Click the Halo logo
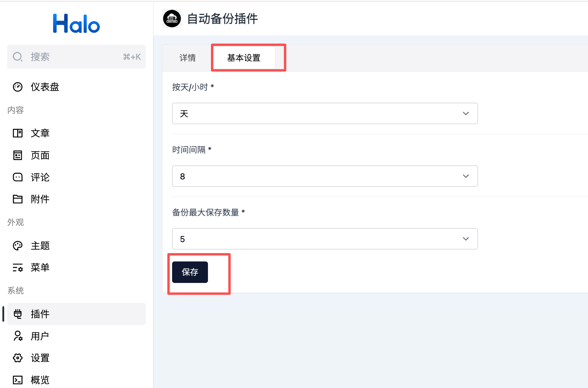588x388 pixels. tap(76, 24)
